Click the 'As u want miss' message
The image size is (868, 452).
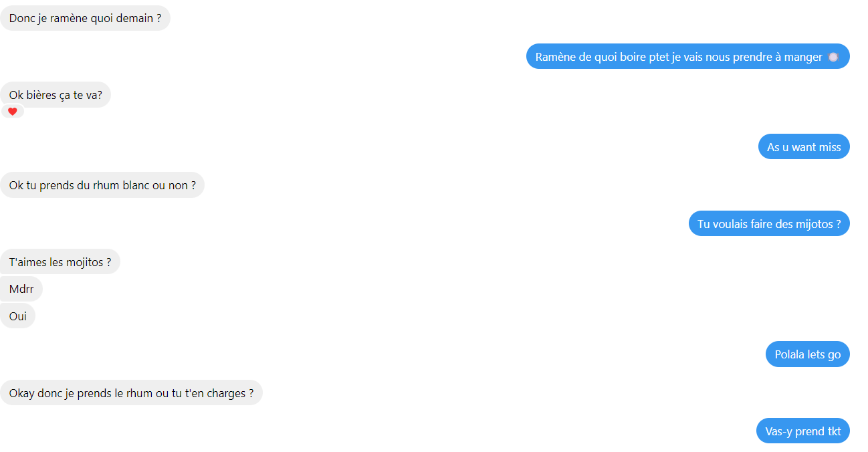[804, 147]
